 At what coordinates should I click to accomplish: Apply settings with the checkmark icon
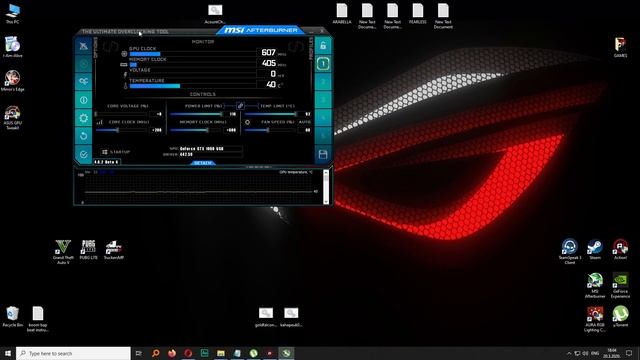(x=83, y=154)
